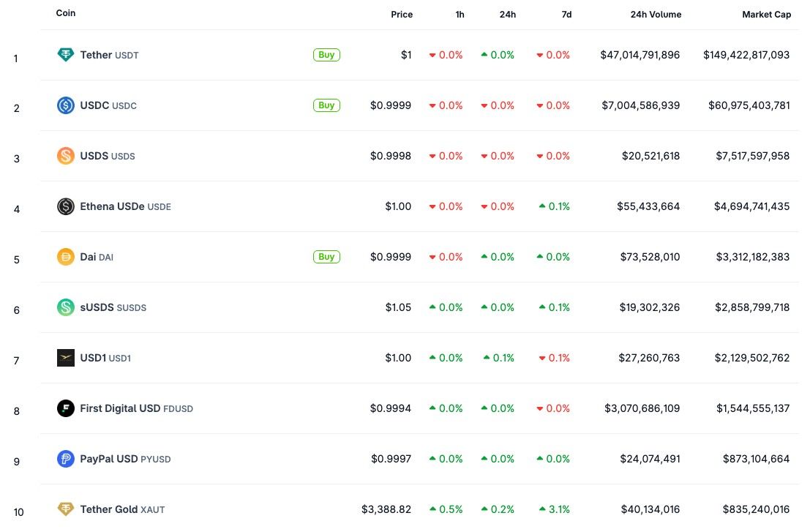Sort by 24h Volume column header
Image resolution: width=810 pixels, height=532 pixels.
pyautogui.click(x=656, y=15)
